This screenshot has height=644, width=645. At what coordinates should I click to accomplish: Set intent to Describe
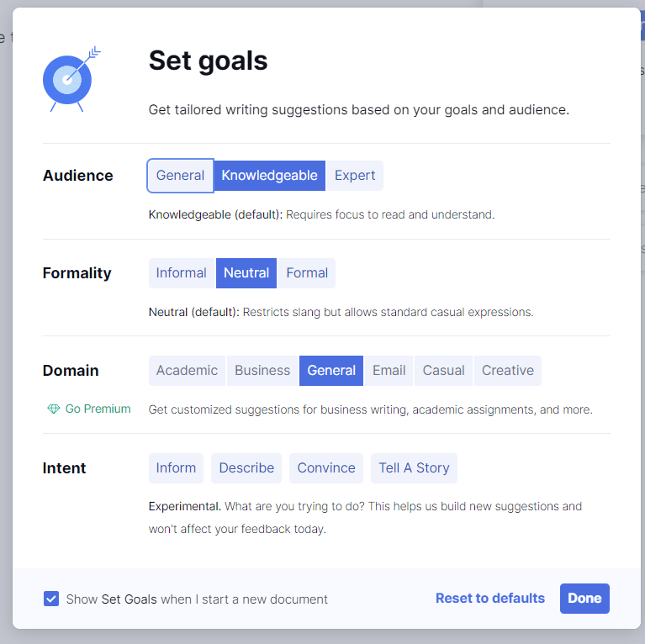pyautogui.click(x=246, y=468)
